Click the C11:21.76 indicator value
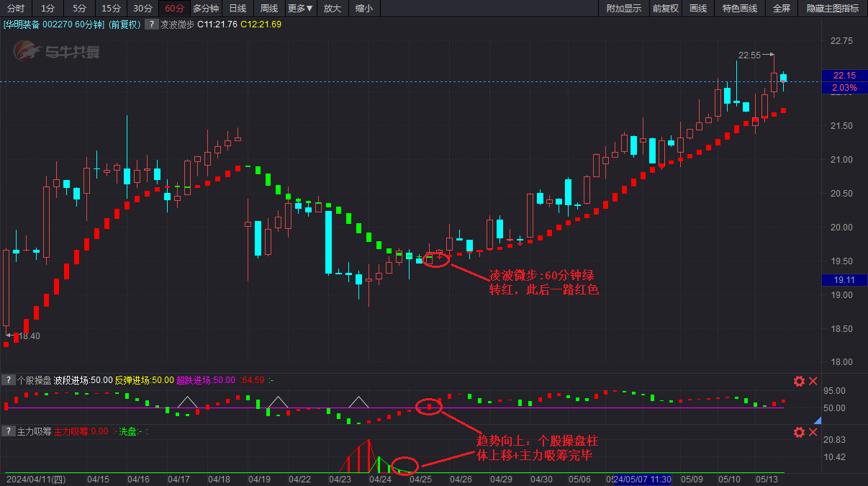868x486 pixels. point(217,24)
